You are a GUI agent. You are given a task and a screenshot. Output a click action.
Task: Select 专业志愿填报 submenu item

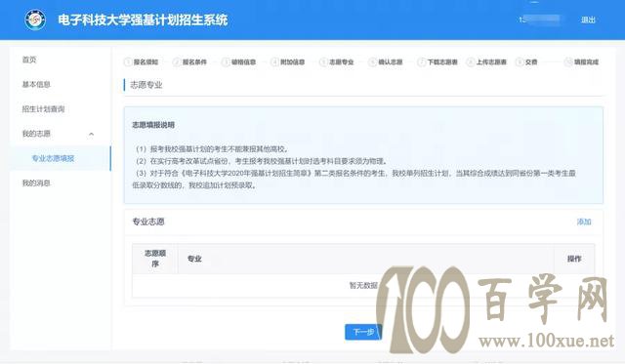pos(53,158)
